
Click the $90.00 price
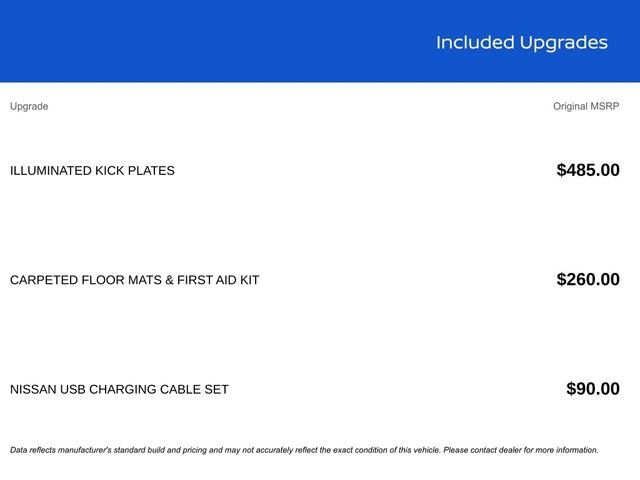click(x=593, y=389)
